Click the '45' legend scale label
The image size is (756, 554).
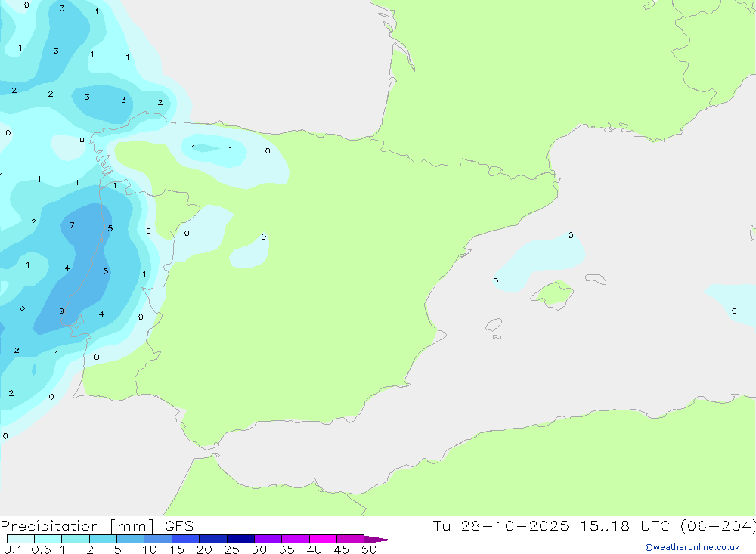point(342,549)
